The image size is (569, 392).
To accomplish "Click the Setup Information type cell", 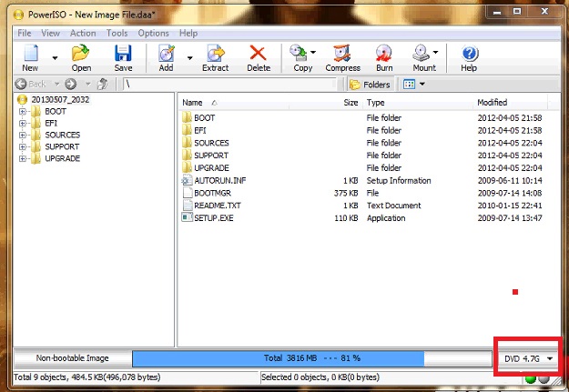I will point(399,181).
